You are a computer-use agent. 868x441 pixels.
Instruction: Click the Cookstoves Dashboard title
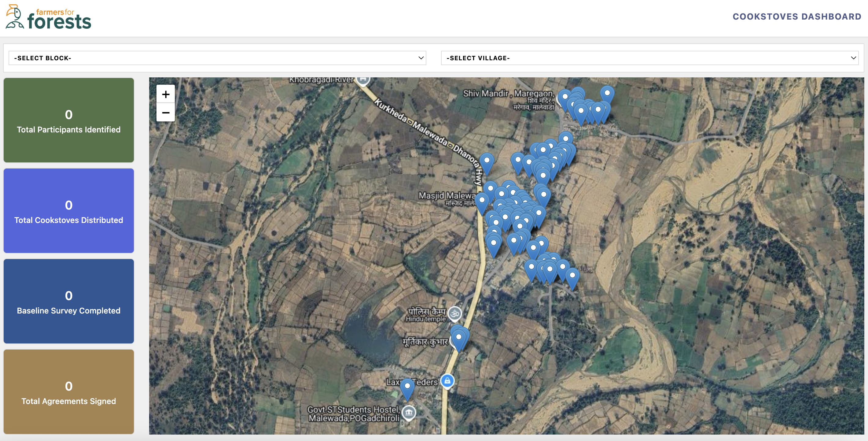pos(796,17)
